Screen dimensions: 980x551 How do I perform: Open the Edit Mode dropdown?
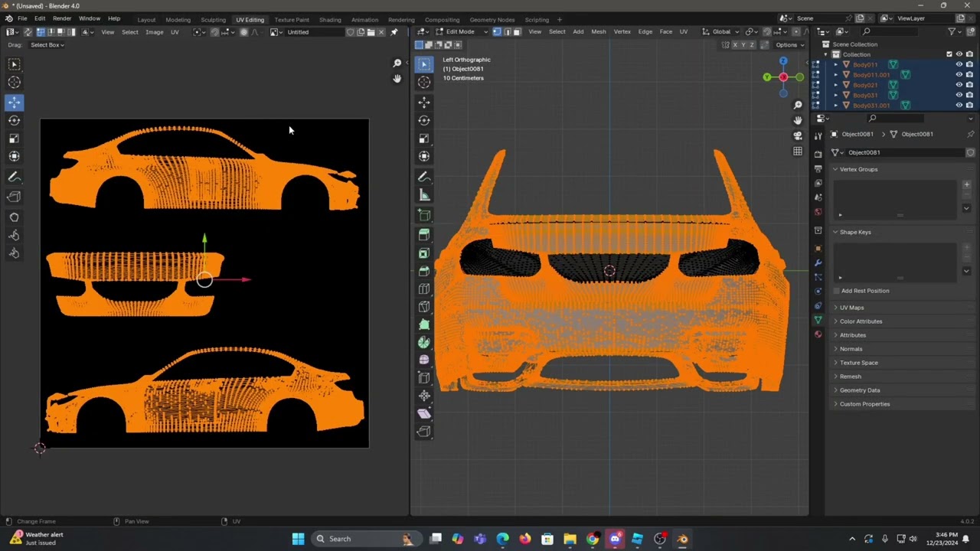[460, 31]
